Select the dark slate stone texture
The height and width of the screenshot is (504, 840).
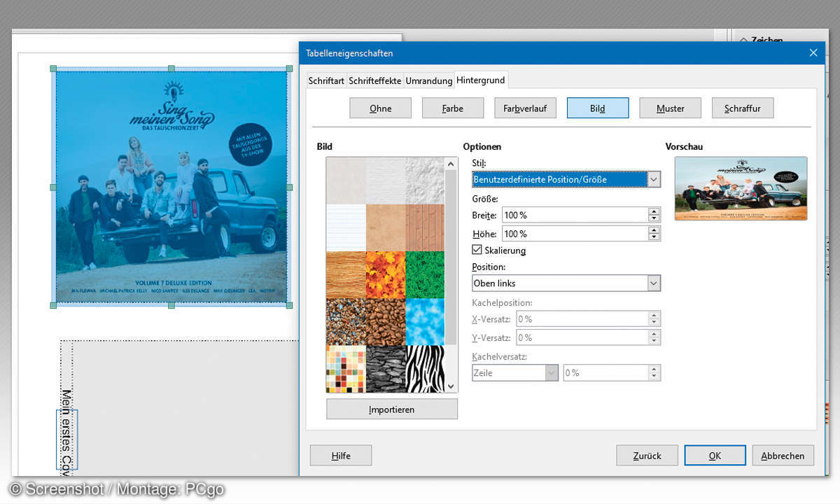pyautogui.click(x=386, y=368)
